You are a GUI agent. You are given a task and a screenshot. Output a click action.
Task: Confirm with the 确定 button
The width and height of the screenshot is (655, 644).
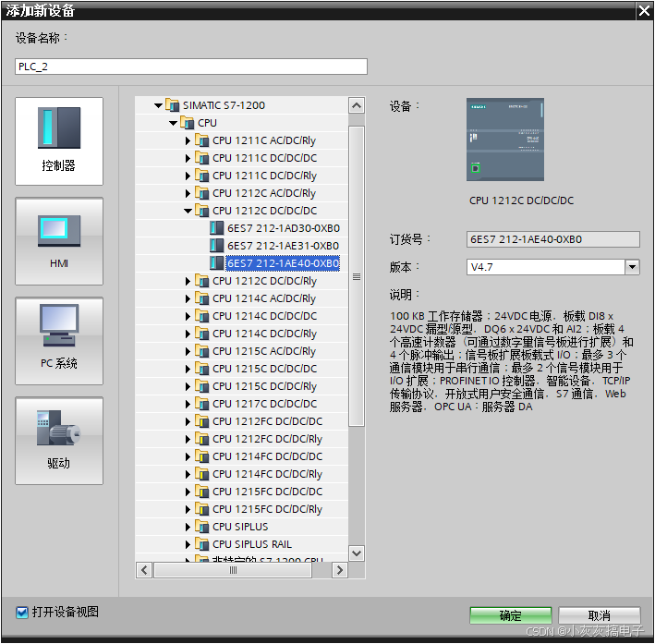tap(511, 615)
